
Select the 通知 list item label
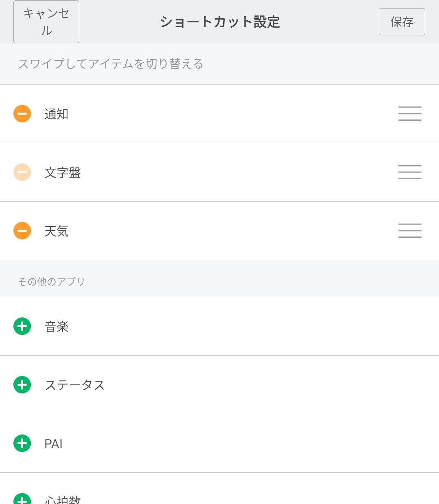(57, 114)
